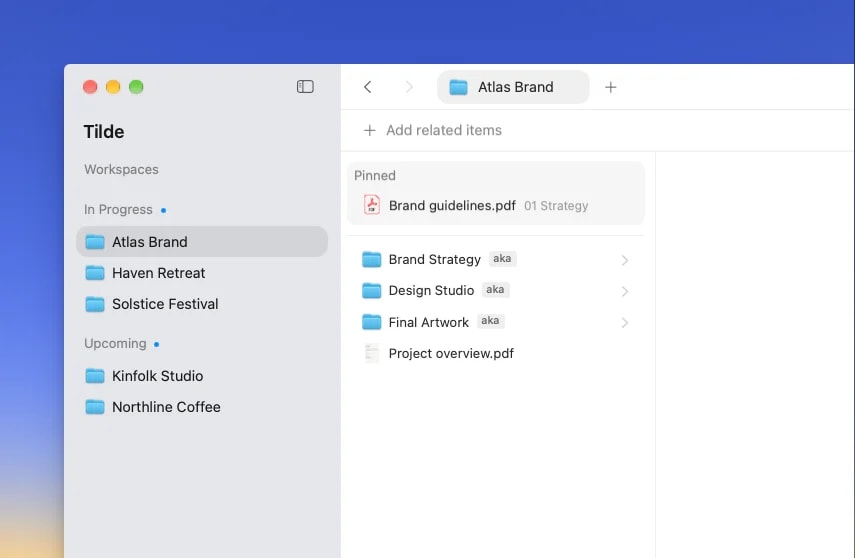Open the Design Studio folder
This screenshot has width=855, height=558.
pos(495,290)
